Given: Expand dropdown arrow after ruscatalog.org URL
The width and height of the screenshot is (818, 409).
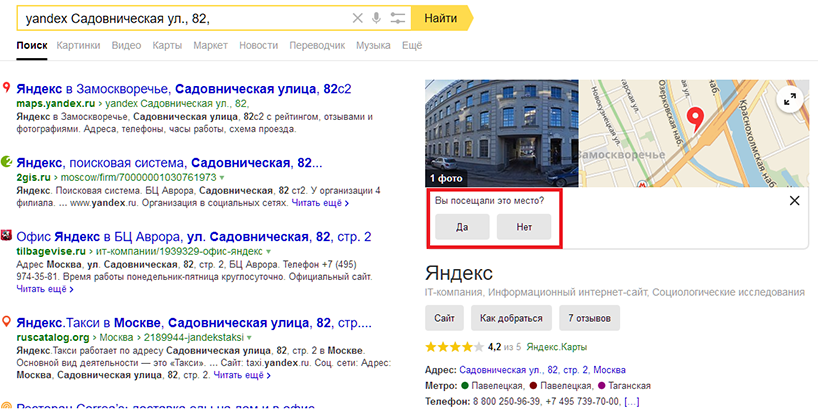Looking at the screenshot, I should pyautogui.click(x=249, y=337).
